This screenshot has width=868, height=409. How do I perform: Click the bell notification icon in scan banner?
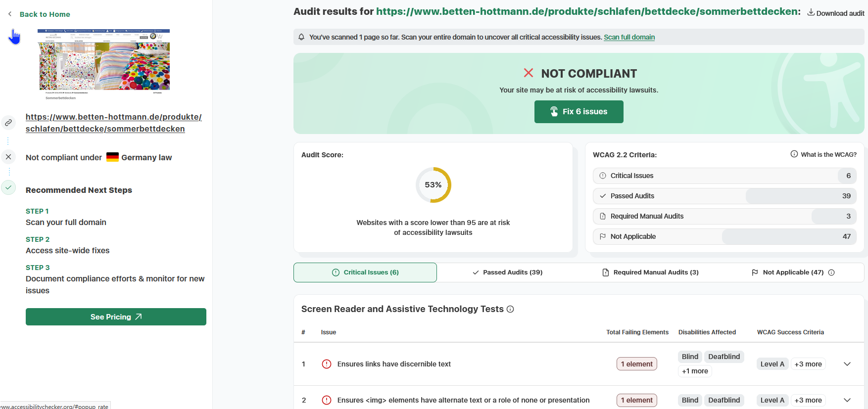pos(301,37)
